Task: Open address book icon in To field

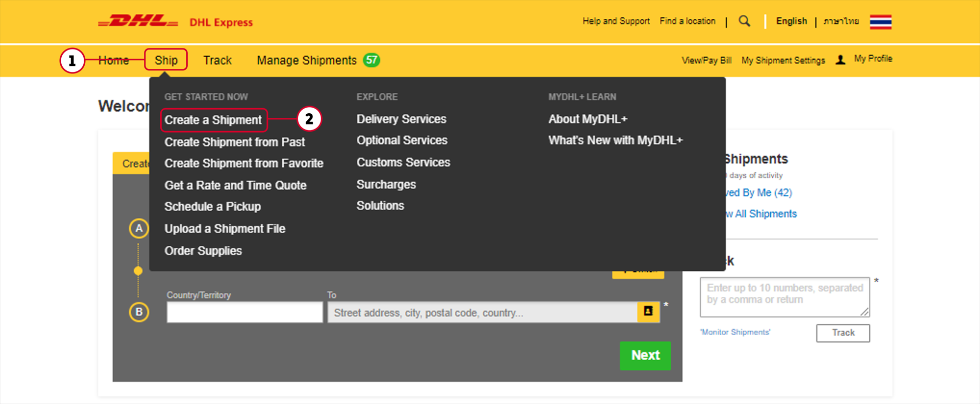Action: 648,311
